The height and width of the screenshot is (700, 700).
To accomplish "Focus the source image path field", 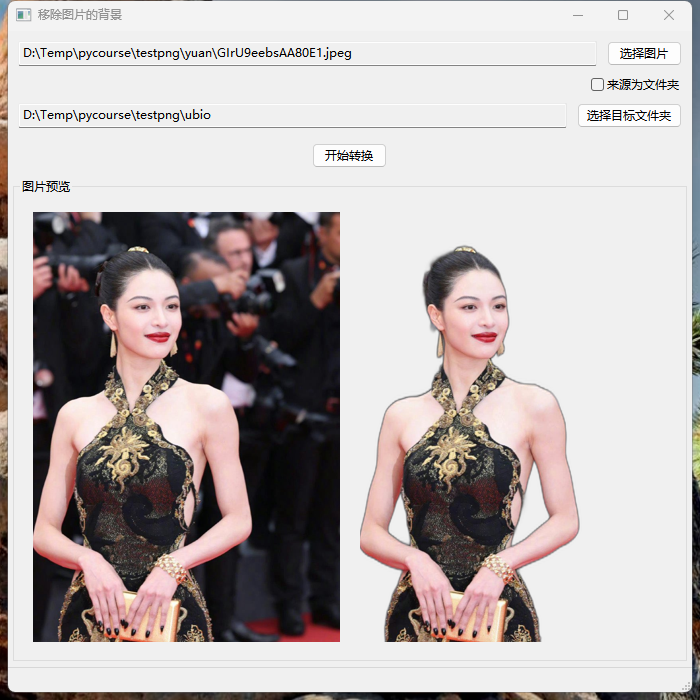I will (x=307, y=54).
